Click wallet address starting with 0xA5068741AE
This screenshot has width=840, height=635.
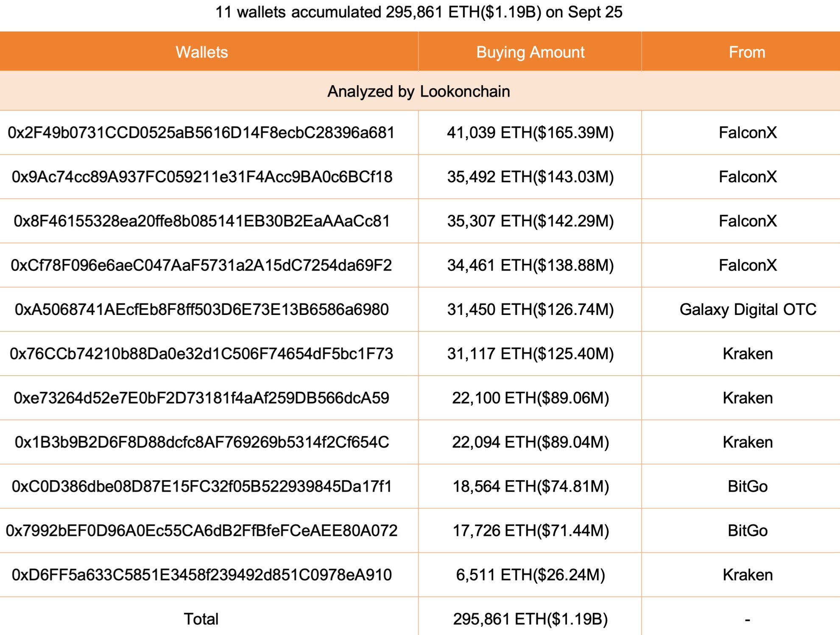click(x=202, y=310)
